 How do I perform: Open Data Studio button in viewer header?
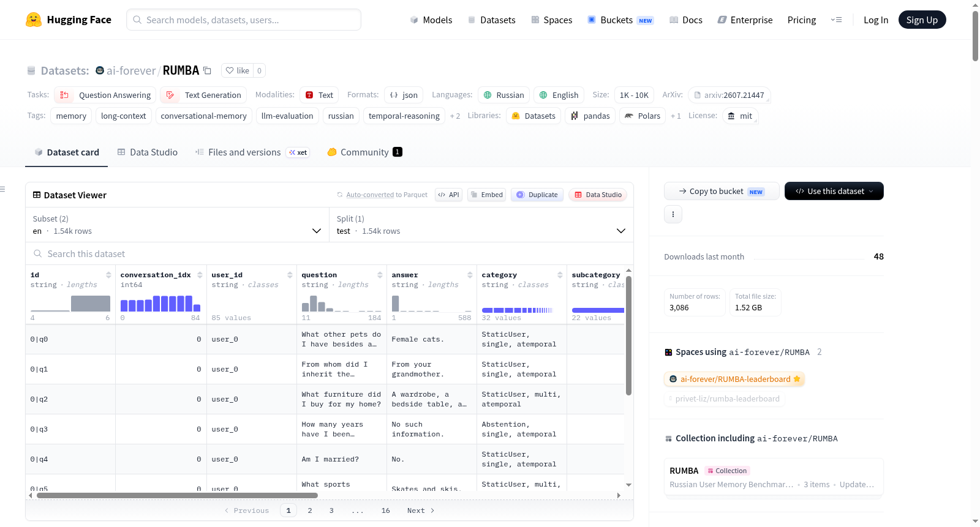point(598,195)
